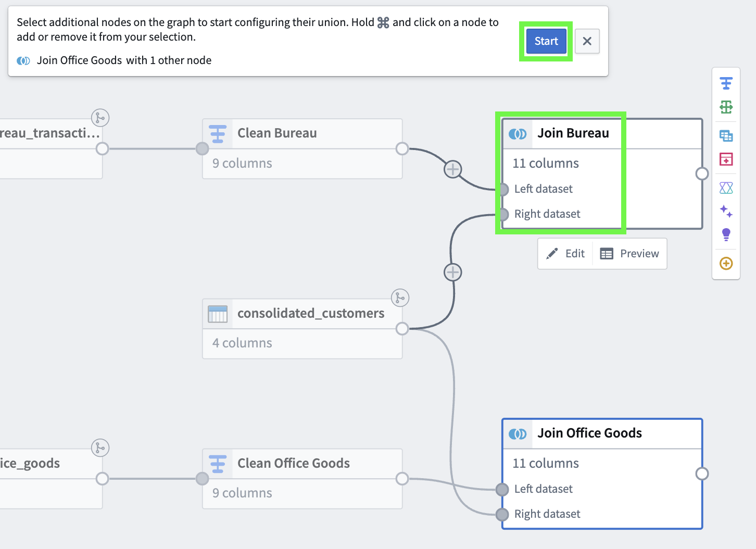Click the pink add-to-dataset sidebar icon
756x549 pixels.
coord(726,159)
